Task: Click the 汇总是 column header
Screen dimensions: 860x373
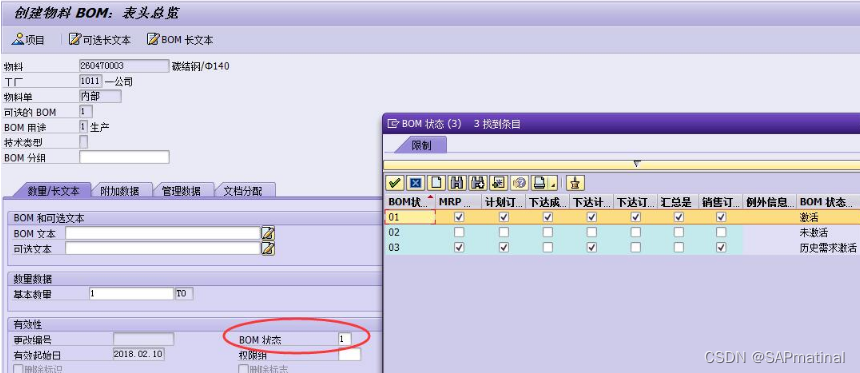Action: tap(679, 202)
